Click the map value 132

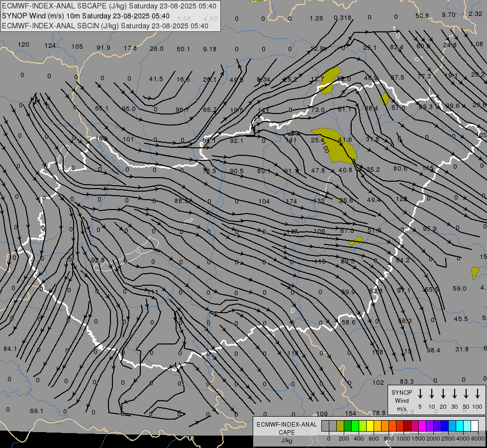319,201
